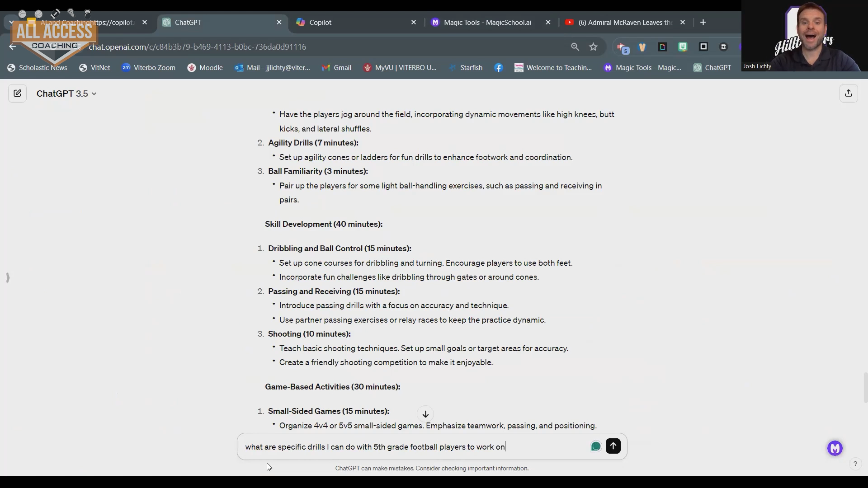The width and height of the screenshot is (868, 488).
Task: Click the address bar URL
Action: (x=197, y=47)
